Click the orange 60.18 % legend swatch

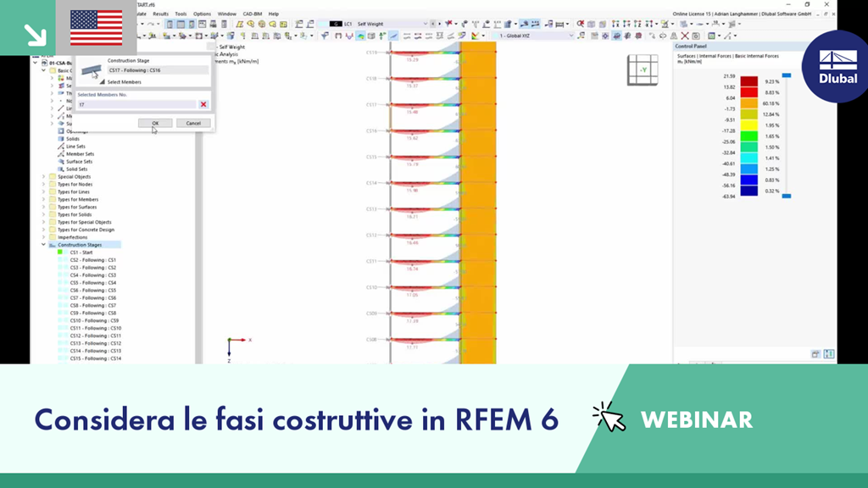[749, 103]
